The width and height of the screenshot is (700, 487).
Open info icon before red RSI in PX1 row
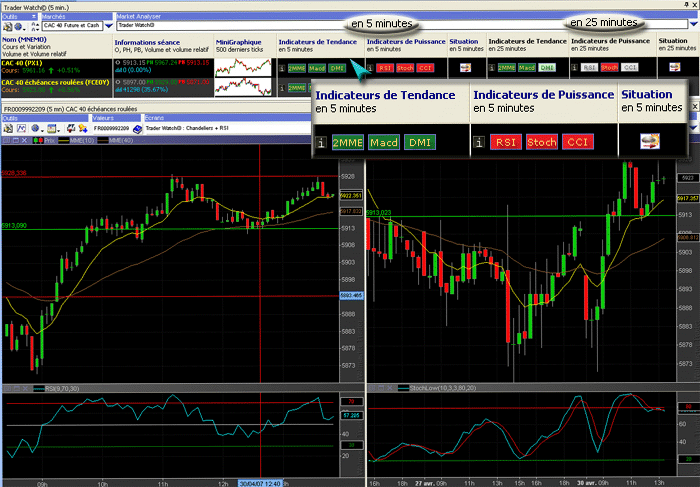click(370, 68)
